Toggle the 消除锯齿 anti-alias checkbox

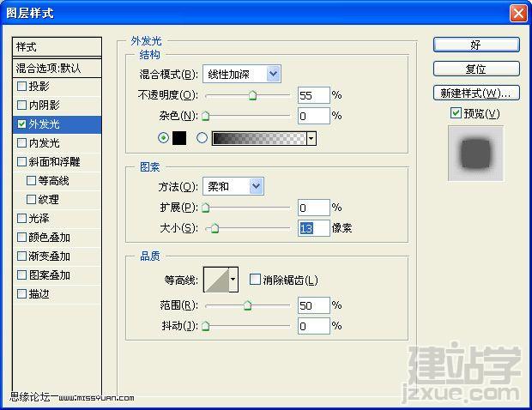[255, 280]
